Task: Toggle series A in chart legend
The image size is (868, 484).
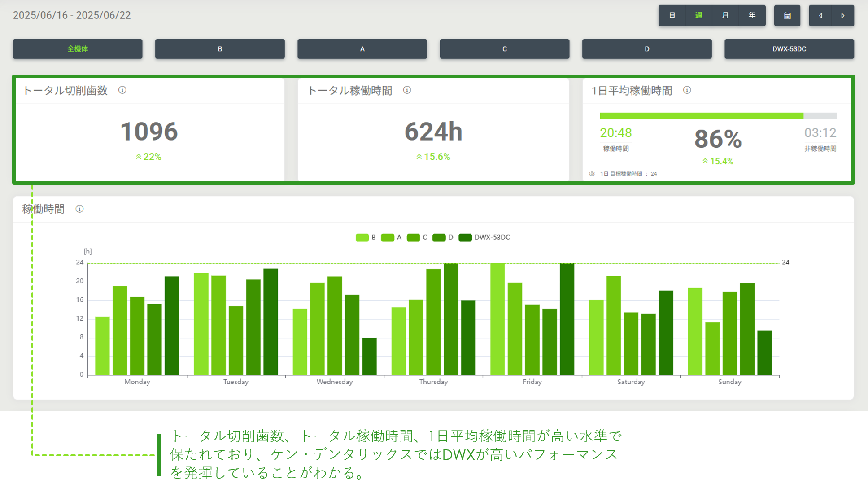Action: tap(388, 238)
